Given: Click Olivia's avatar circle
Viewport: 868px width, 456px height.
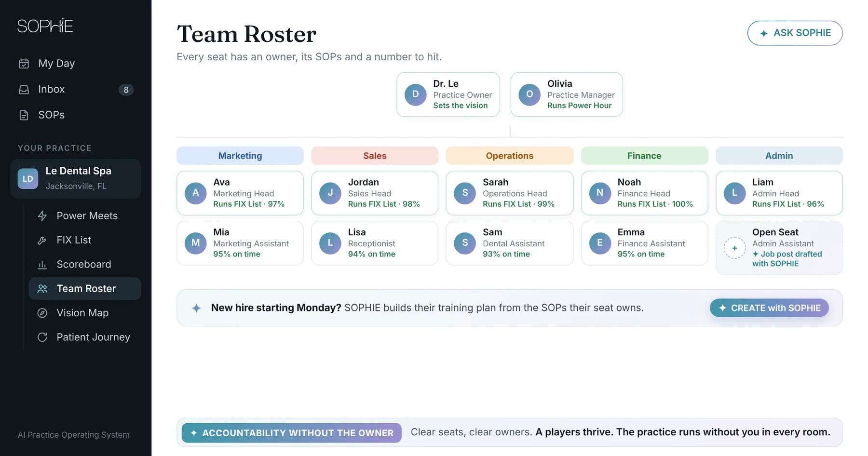Looking at the screenshot, I should click(529, 94).
